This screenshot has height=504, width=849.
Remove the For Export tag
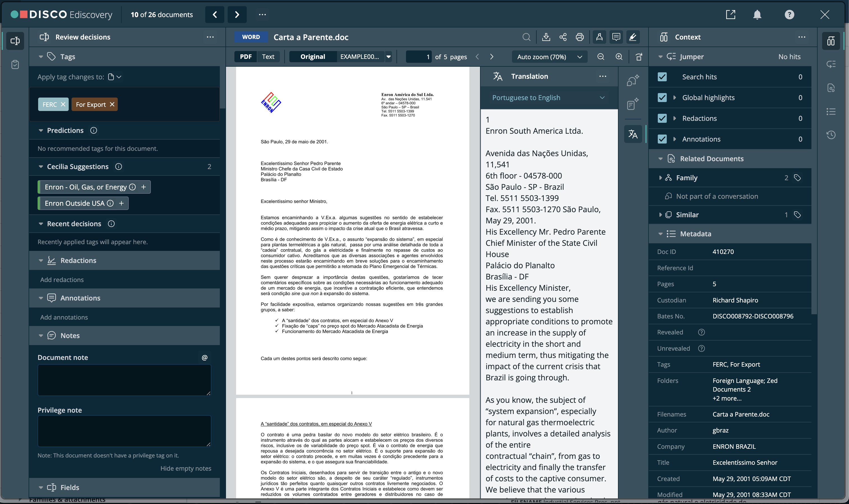point(112,104)
